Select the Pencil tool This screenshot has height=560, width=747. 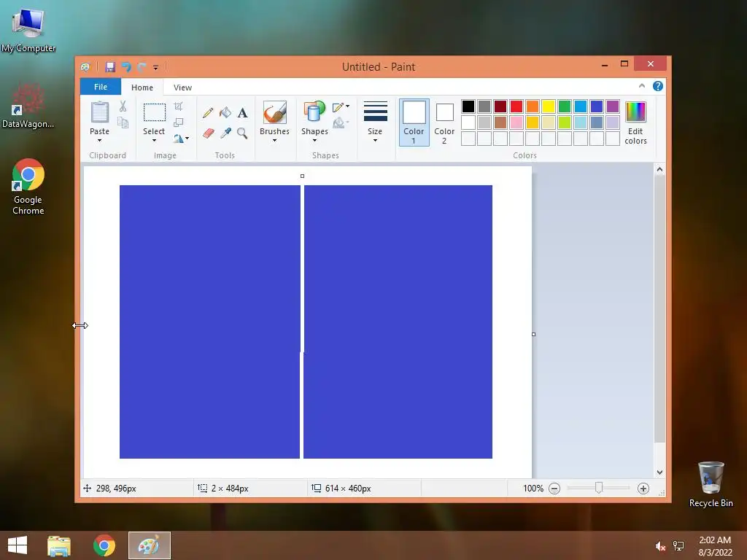pyautogui.click(x=208, y=113)
